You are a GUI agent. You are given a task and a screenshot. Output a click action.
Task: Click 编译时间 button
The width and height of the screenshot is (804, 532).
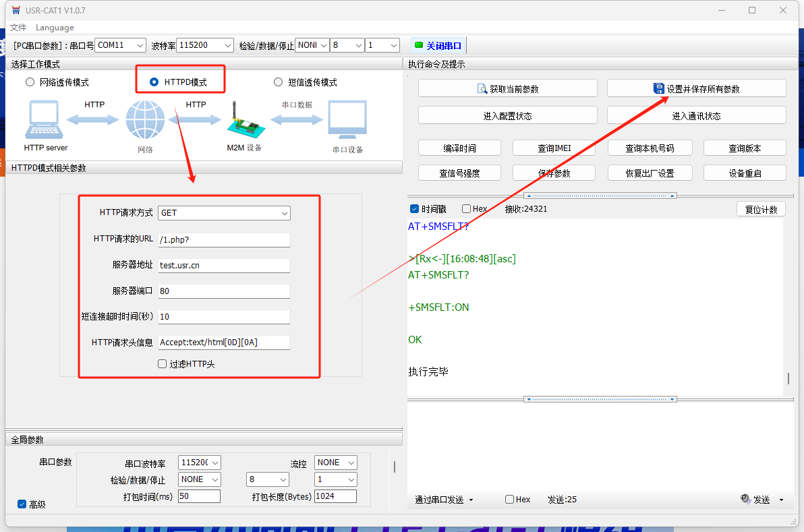pos(459,148)
